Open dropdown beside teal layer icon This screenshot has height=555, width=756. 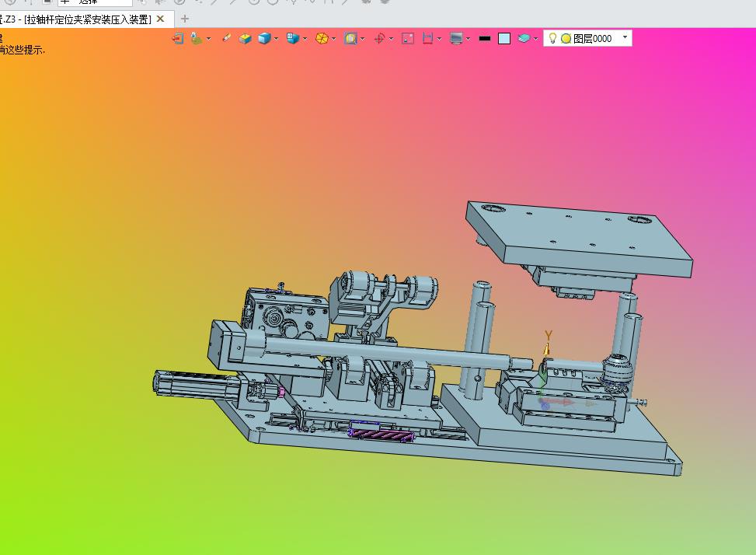(x=535, y=39)
